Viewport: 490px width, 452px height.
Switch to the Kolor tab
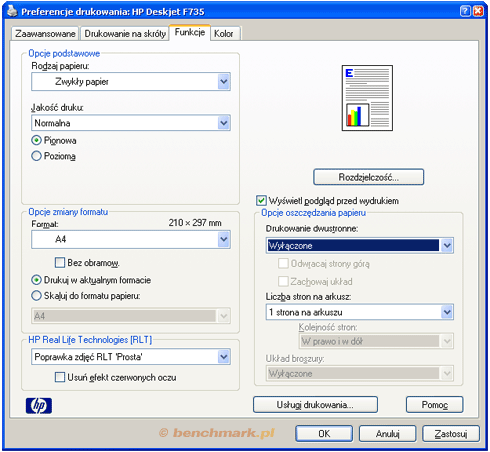[225, 34]
